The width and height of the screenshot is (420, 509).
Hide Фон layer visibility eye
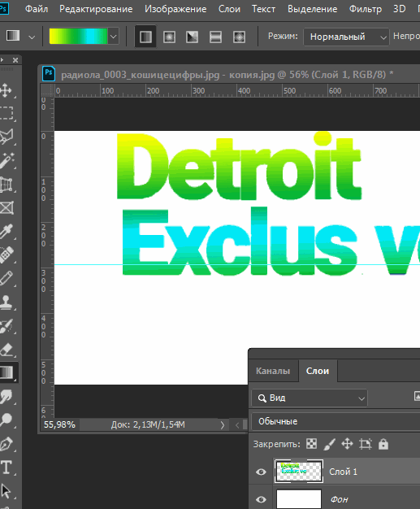point(261,499)
